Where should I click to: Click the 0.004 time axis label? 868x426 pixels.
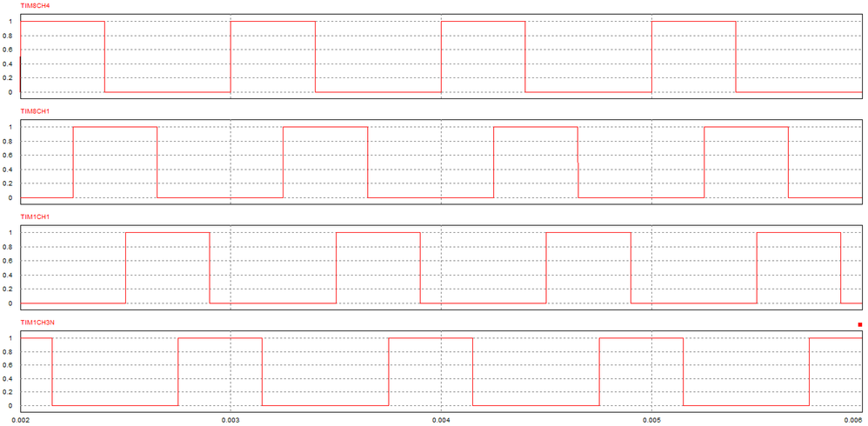(441, 421)
